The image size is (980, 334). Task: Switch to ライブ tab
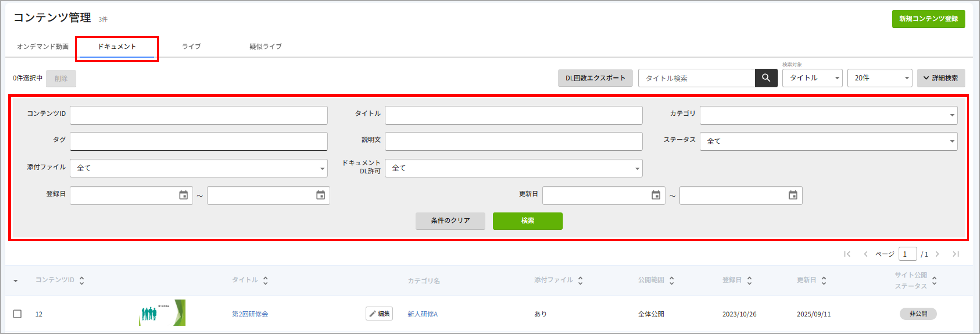(x=191, y=47)
